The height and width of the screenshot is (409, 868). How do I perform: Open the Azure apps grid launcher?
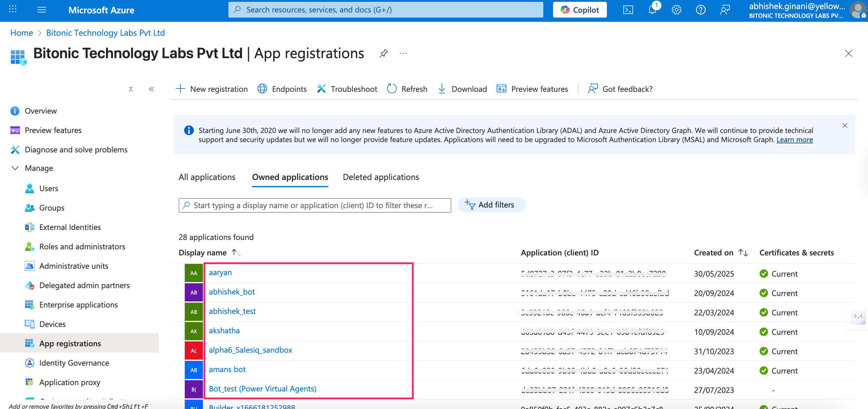12,9
